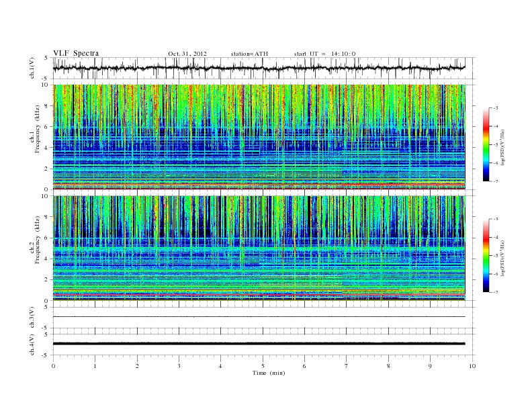Click the time axis tick label '7'
This screenshot has height=411, width=532.
tap(347, 366)
